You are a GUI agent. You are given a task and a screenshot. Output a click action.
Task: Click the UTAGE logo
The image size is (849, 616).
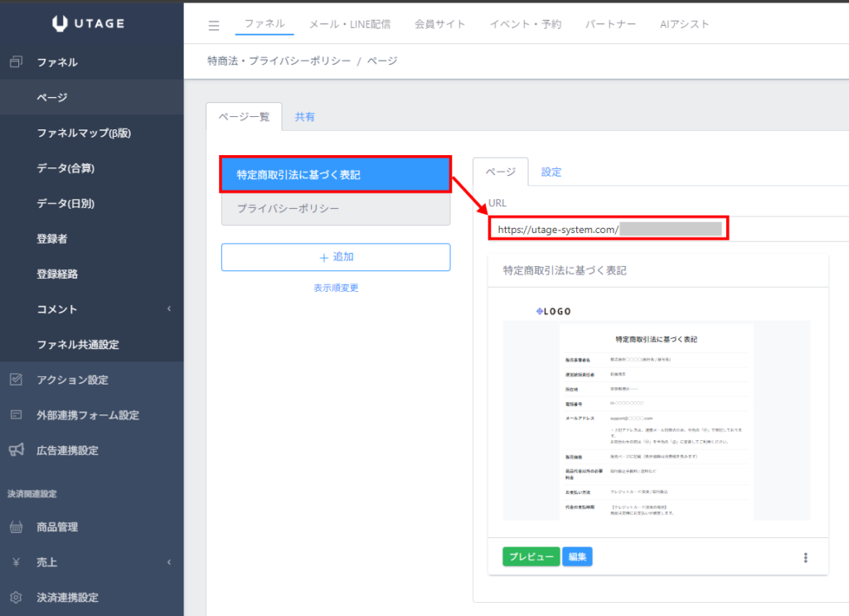tap(87, 23)
